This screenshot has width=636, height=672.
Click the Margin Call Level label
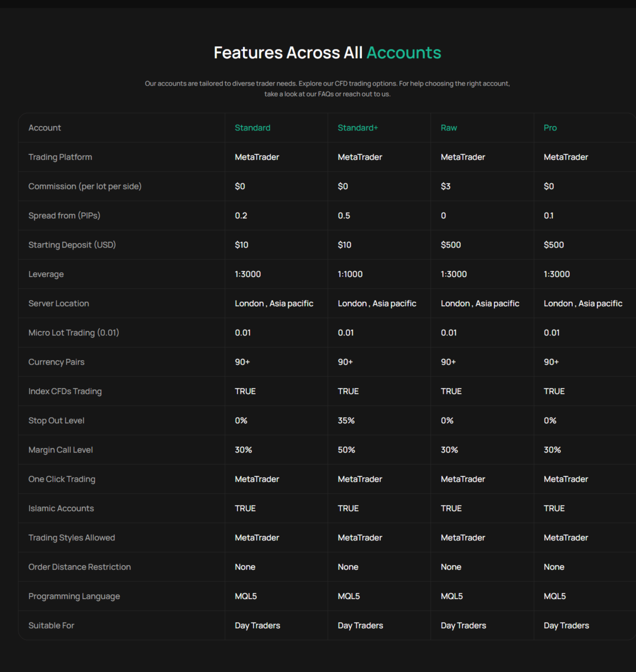[x=60, y=450]
